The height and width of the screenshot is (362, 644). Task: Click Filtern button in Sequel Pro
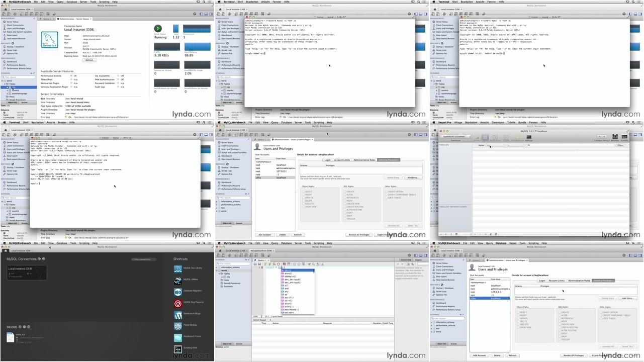pos(620,145)
